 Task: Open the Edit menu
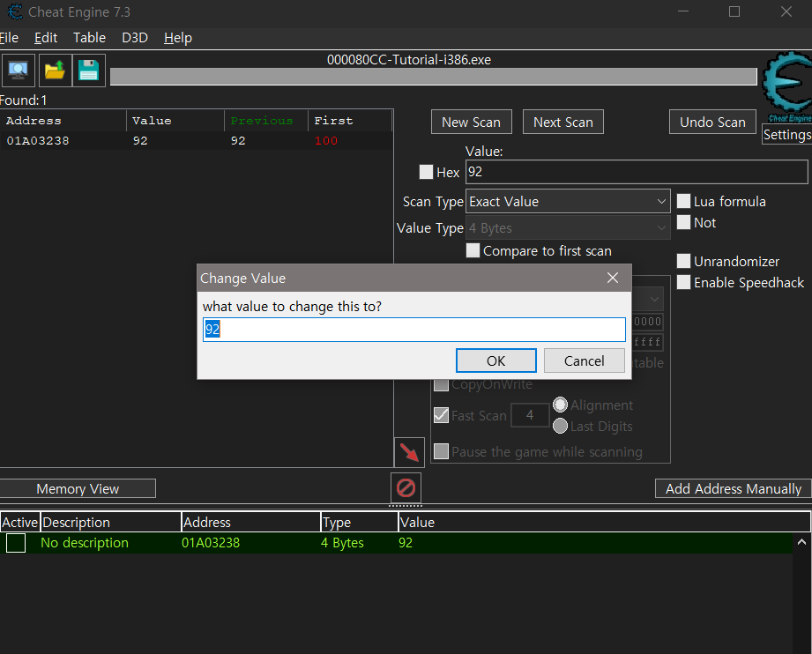[46, 38]
